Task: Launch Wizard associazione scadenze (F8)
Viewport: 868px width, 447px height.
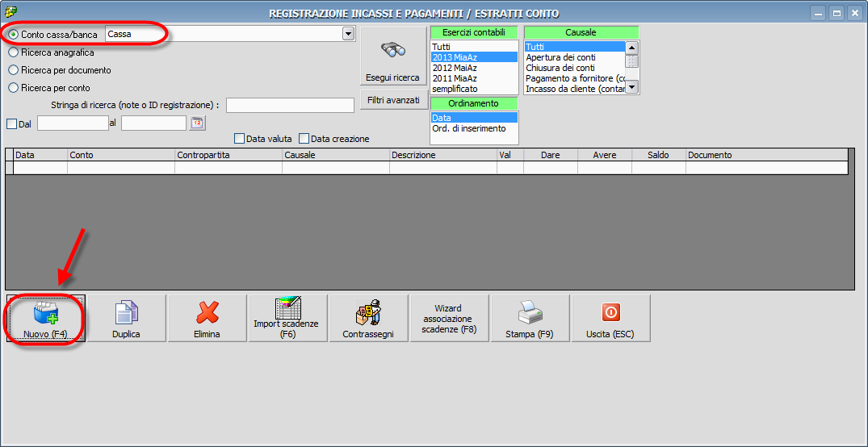Action: tap(450, 318)
